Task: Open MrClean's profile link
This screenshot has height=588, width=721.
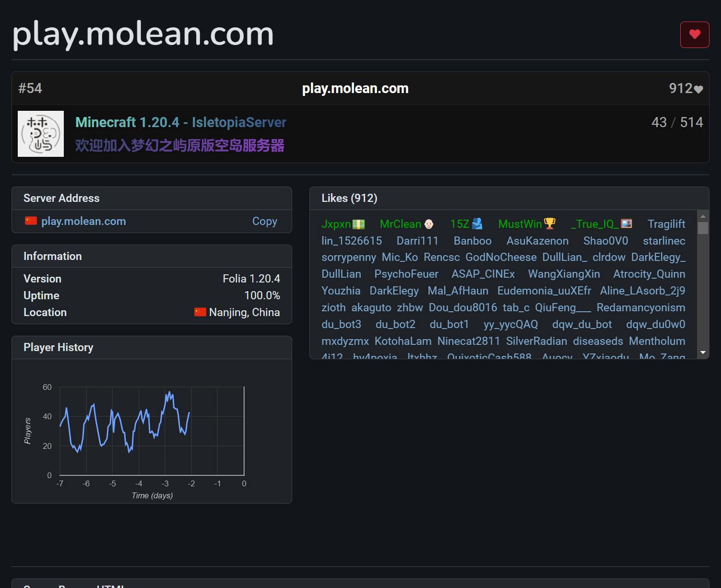Action: click(401, 224)
